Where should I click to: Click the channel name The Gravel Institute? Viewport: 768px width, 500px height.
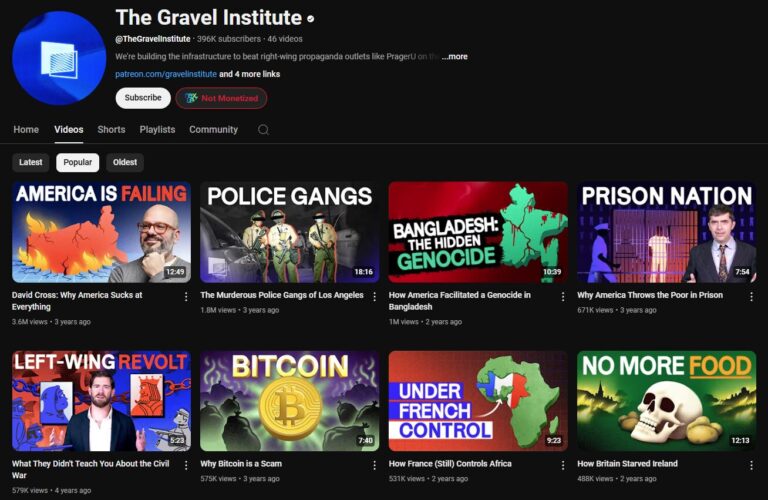tap(209, 18)
